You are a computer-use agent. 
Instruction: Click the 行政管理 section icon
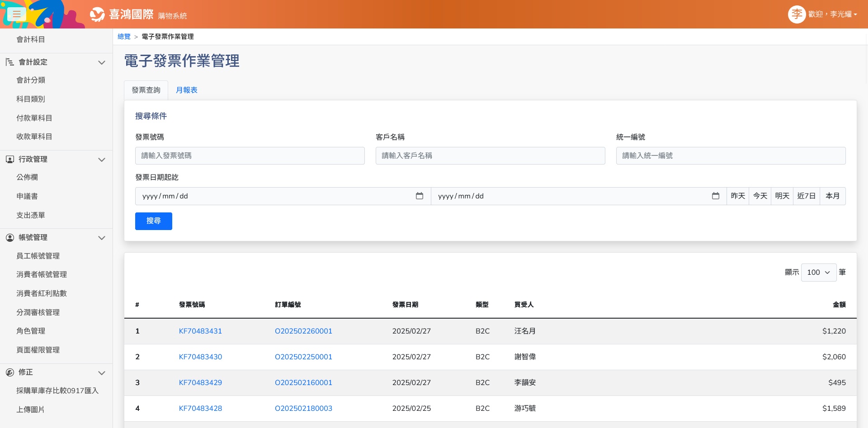(9, 159)
